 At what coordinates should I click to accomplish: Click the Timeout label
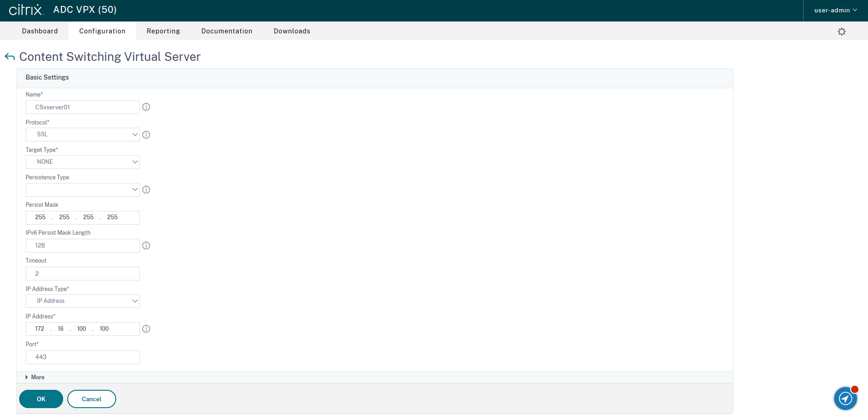36,261
